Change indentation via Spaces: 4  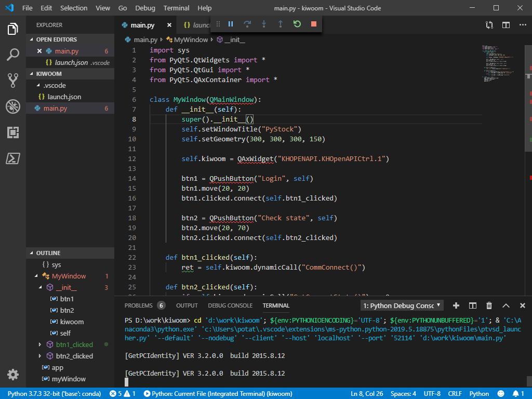click(x=403, y=394)
